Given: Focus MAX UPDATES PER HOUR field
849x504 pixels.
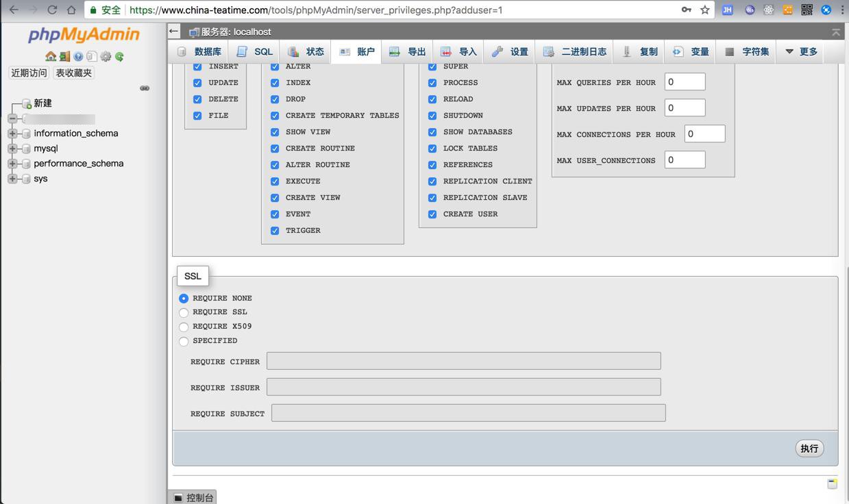Looking at the screenshot, I should click(x=685, y=108).
